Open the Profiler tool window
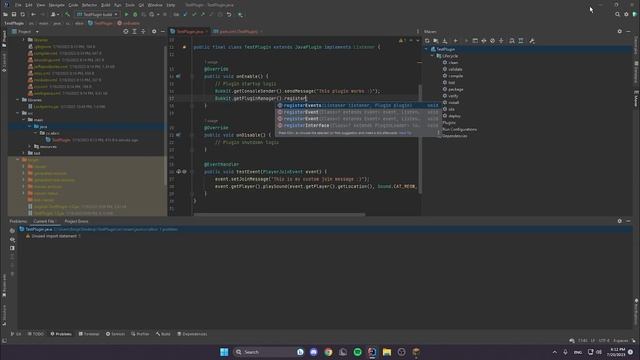The width and height of the screenshot is (640, 360). pyautogui.click(x=140, y=334)
